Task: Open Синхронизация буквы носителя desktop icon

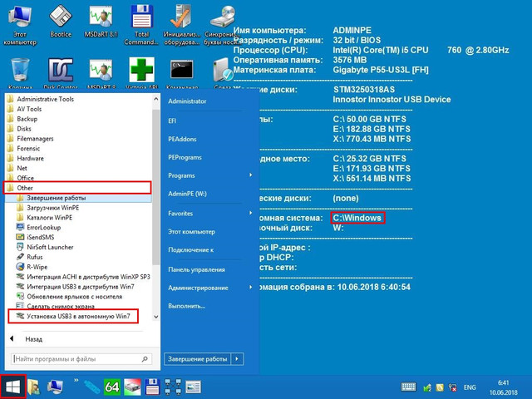Action: click(x=222, y=26)
